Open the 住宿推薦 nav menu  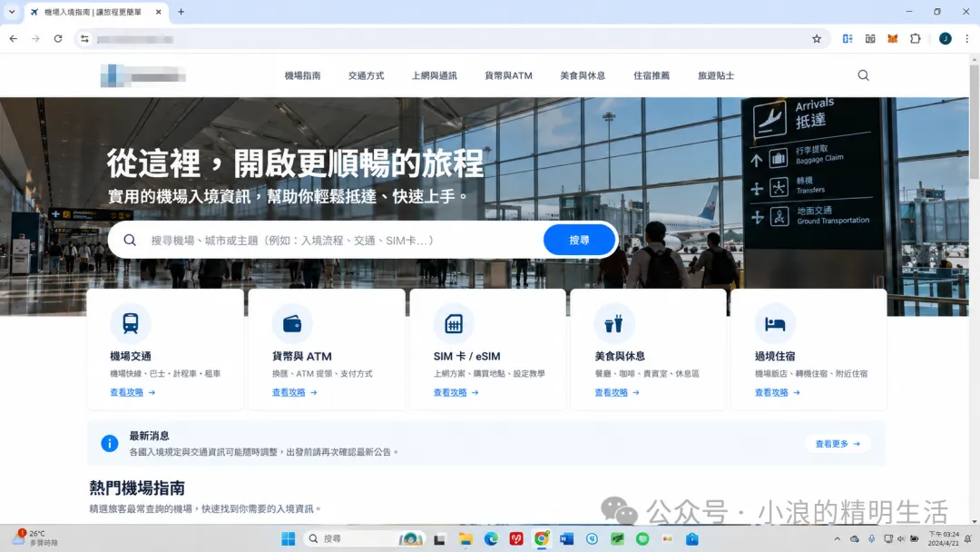click(652, 75)
